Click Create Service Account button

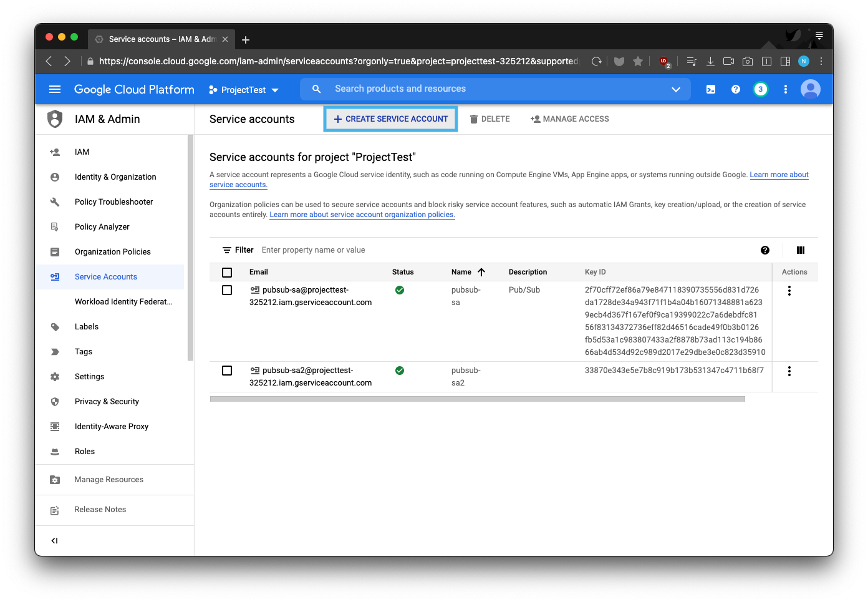click(x=391, y=119)
